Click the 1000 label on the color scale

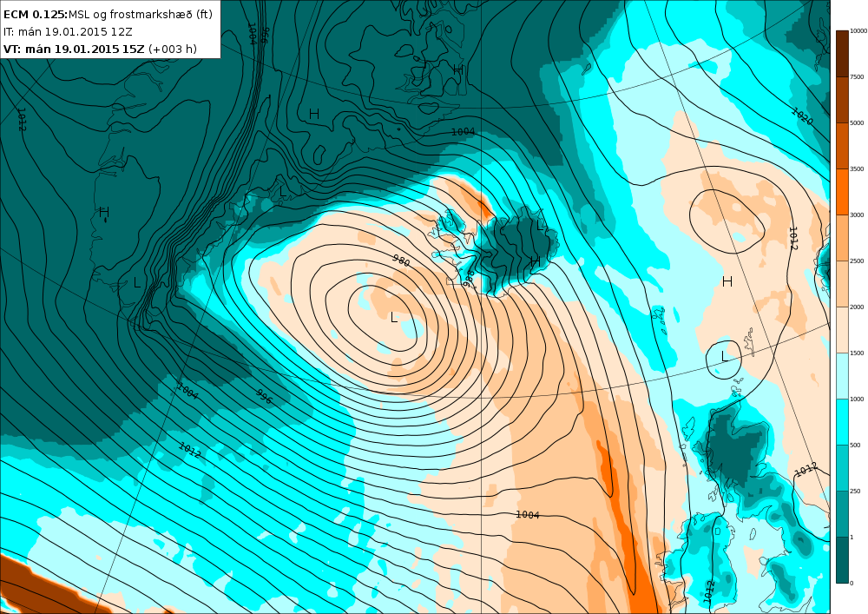click(x=857, y=399)
